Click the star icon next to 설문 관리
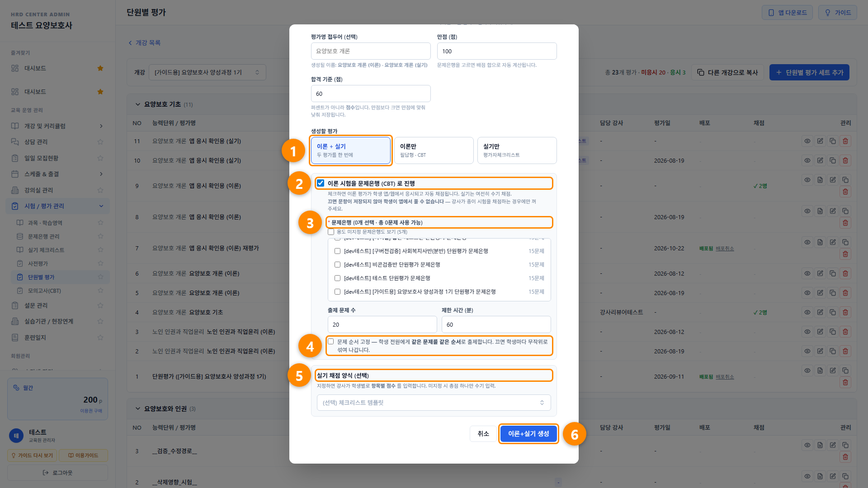Viewport: 868px width, 488px height. click(100, 305)
